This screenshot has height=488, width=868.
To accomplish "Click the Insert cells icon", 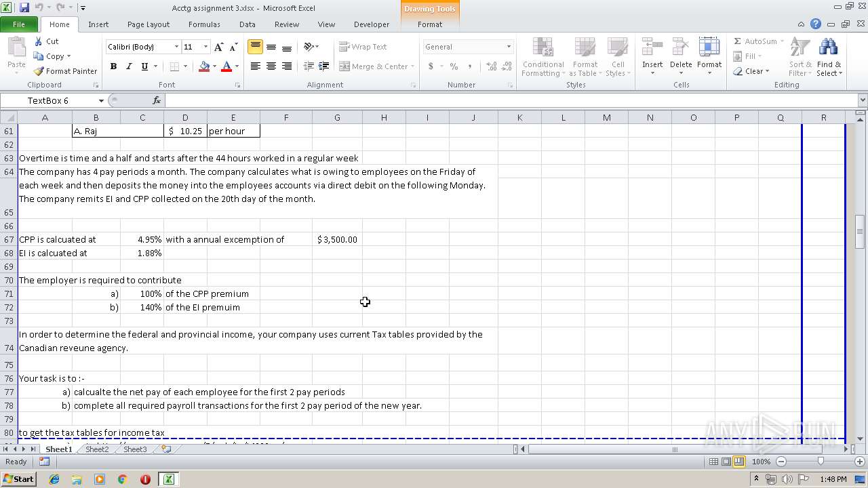I will pyautogui.click(x=652, y=48).
